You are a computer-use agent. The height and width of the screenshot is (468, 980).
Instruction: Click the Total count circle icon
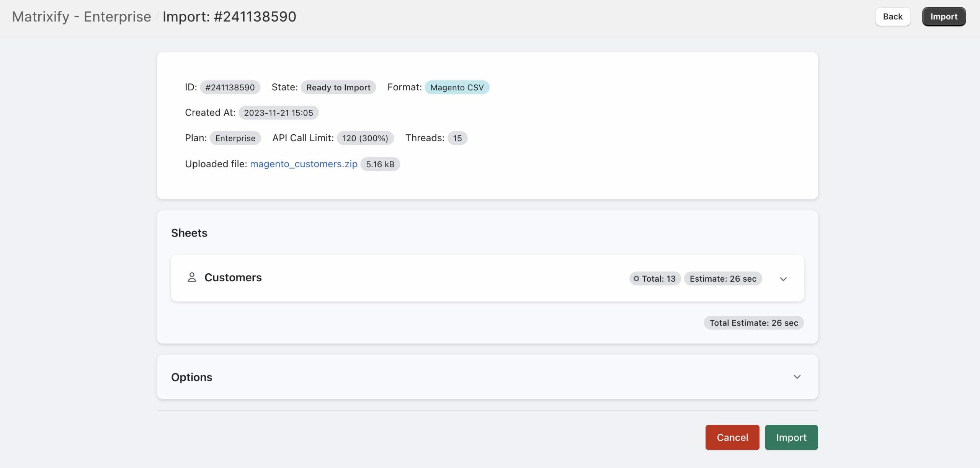pos(636,279)
